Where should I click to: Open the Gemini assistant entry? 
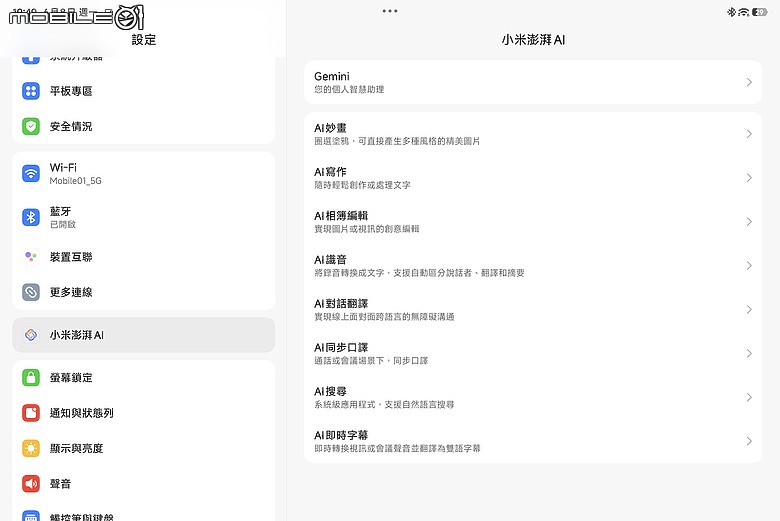click(x=533, y=82)
